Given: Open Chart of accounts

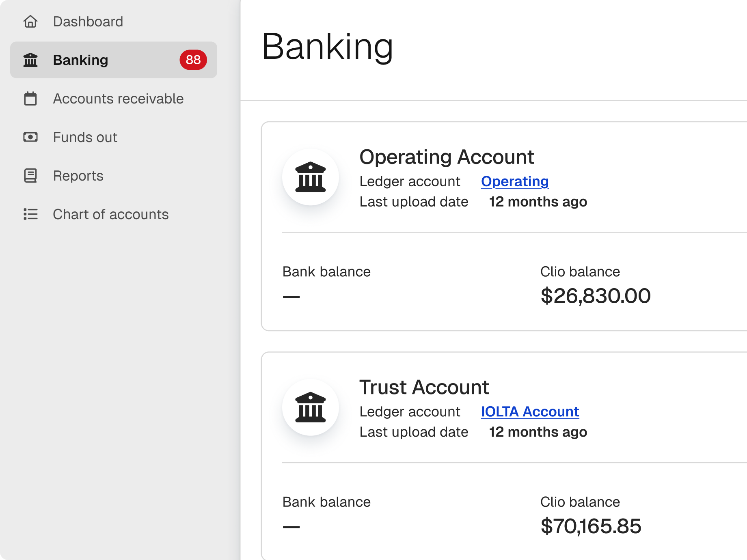Looking at the screenshot, I should 114,214.
